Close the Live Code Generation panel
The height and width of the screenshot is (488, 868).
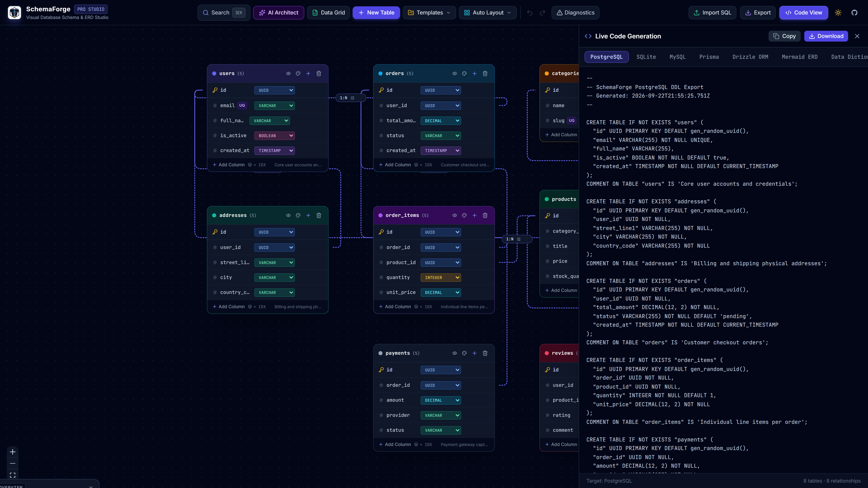pyautogui.click(x=857, y=36)
